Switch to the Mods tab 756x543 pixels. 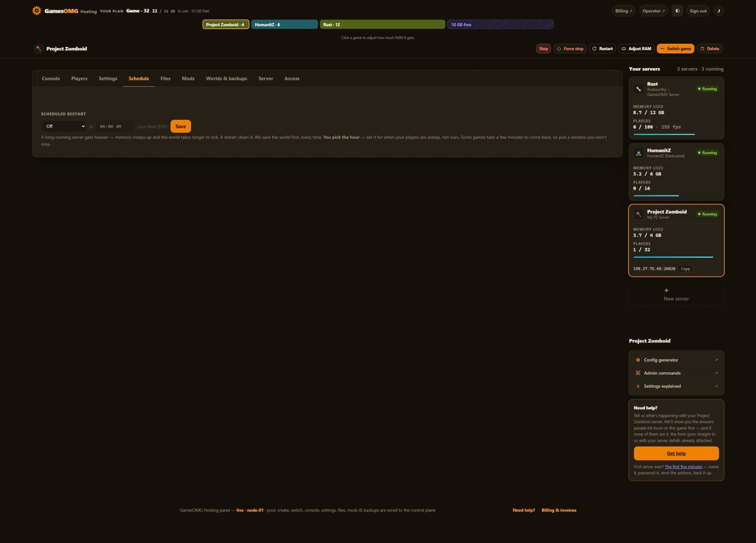coord(188,78)
